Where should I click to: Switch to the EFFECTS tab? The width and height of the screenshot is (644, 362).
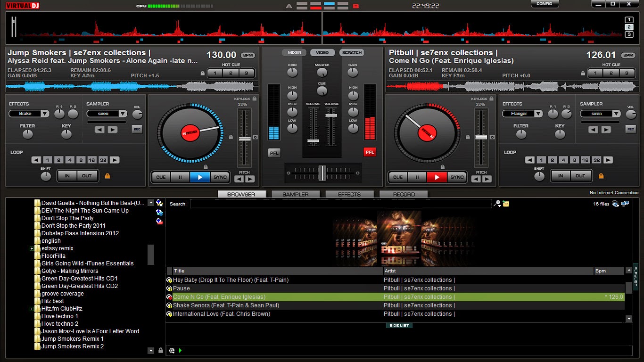(x=349, y=194)
